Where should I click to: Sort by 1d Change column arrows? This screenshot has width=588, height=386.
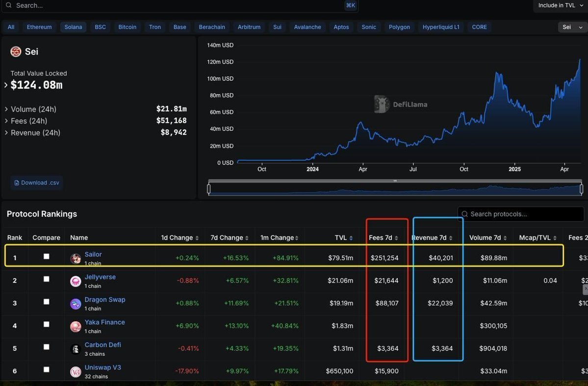pos(197,238)
